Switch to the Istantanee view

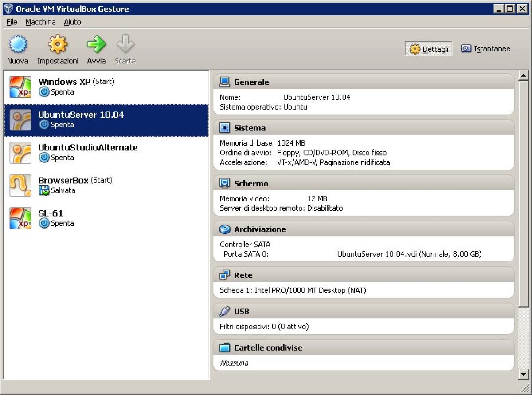click(x=485, y=48)
